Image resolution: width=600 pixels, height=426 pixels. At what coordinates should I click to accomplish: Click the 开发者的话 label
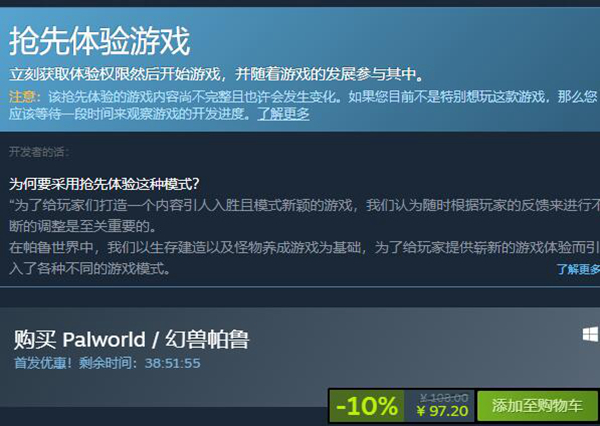pyautogui.click(x=39, y=152)
